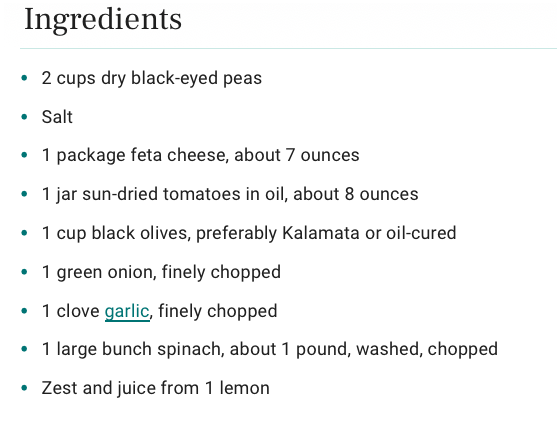This screenshot has width=557, height=421.
Task: Click the bullet beside lemon zest line
Action: (x=25, y=388)
